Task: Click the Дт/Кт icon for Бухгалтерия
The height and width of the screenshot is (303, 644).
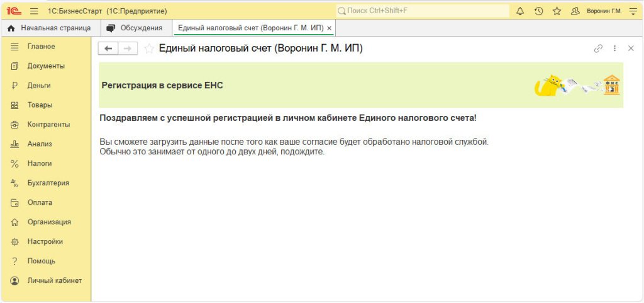Action: tap(14, 183)
